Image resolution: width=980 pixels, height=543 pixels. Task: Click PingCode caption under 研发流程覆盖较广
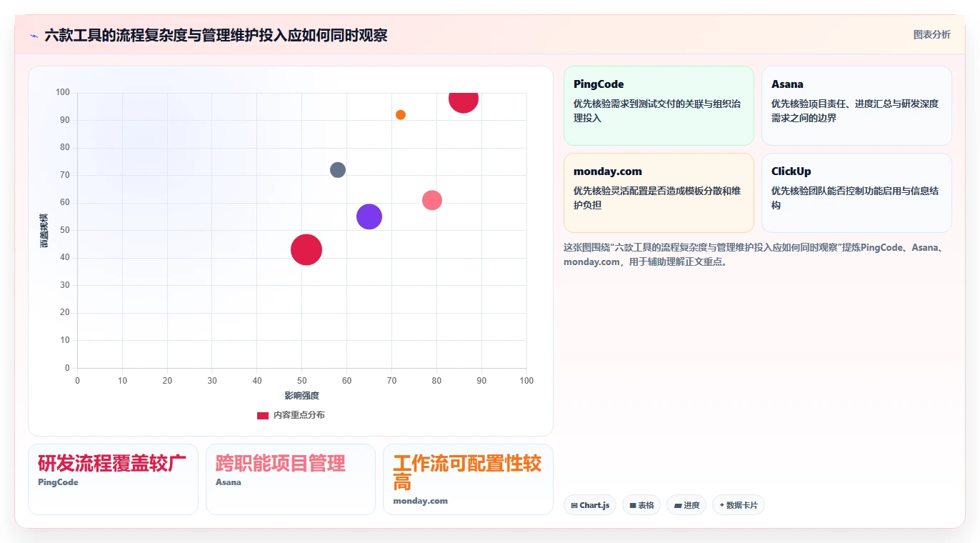click(58, 482)
